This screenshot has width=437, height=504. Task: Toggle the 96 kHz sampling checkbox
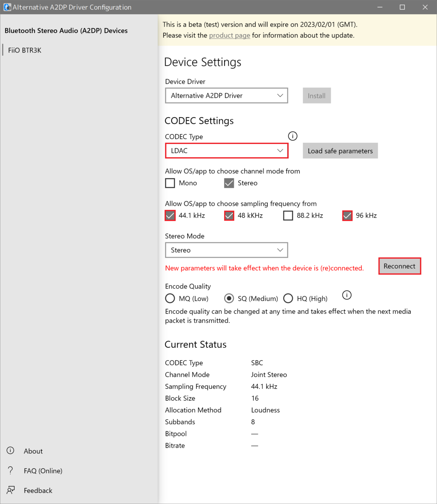pyautogui.click(x=347, y=215)
